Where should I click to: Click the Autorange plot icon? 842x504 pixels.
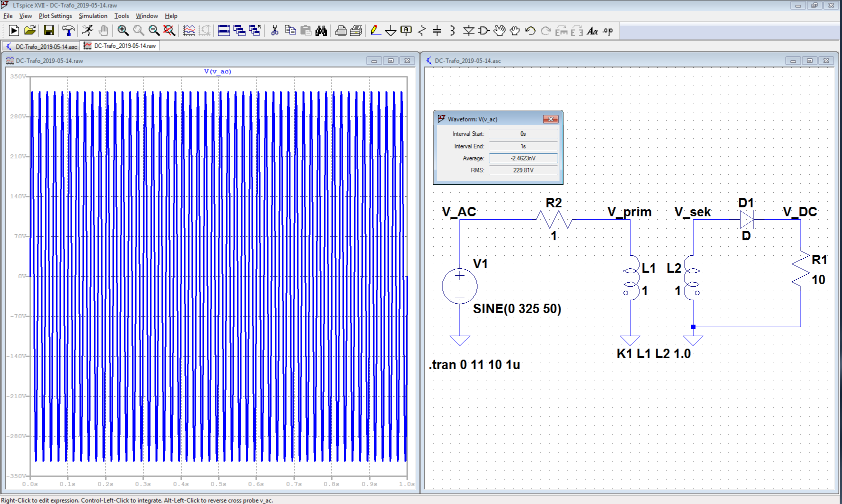189,31
